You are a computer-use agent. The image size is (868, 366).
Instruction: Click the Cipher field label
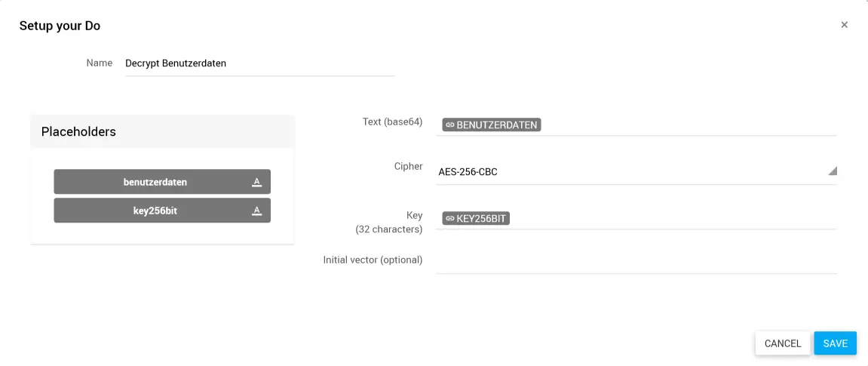pyautogui.click(x=408, y=167)
